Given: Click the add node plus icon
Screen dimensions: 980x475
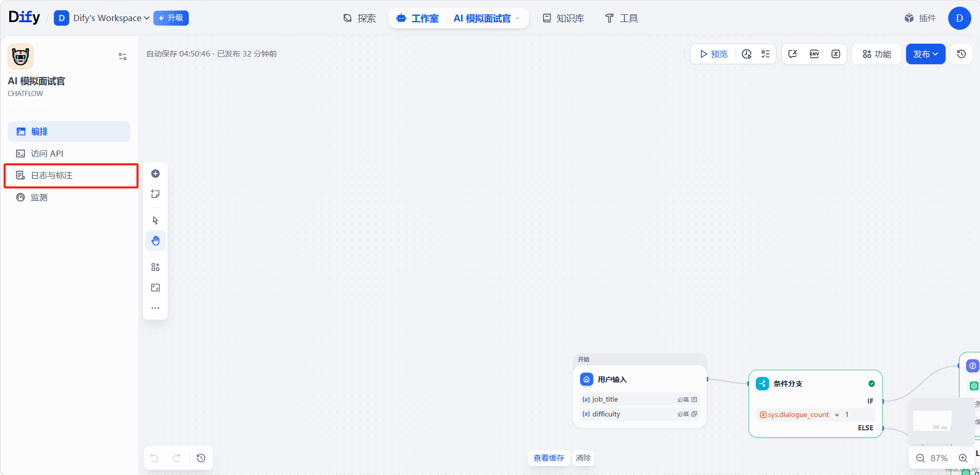Looking at the screenshot, I should click(155, 174).
